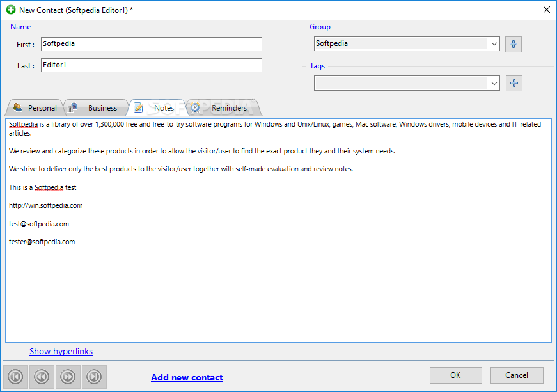Go to first contact navigation button

click(x=15, y=377)
